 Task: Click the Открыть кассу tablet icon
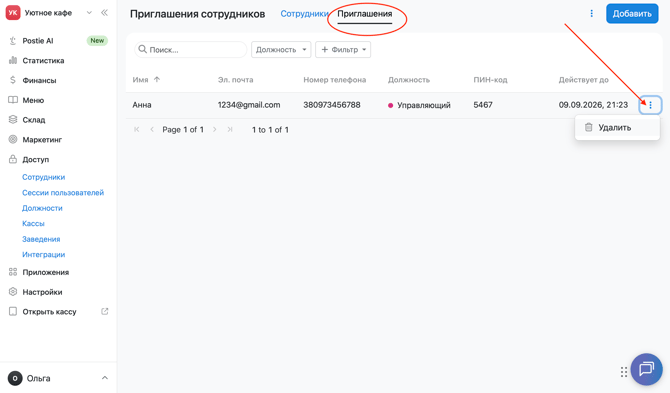pyautogui.click(x=13, y=311)
